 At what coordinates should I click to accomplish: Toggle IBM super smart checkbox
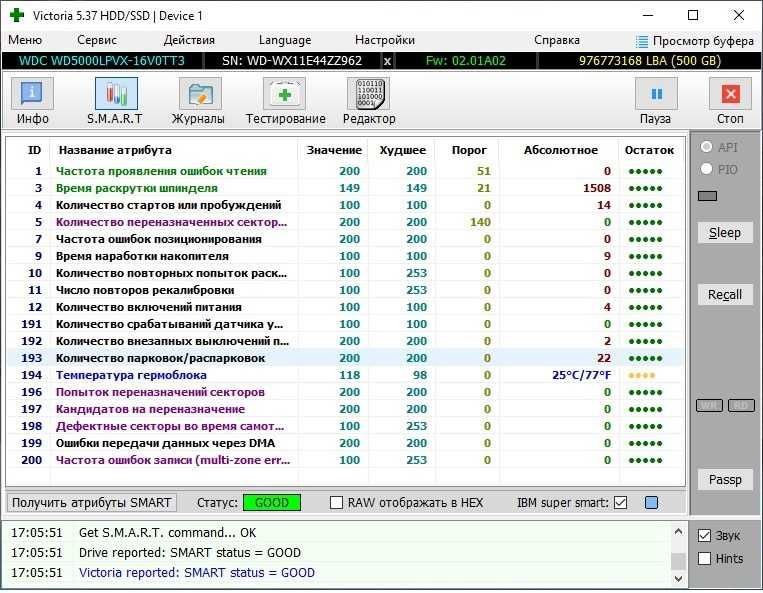[620, 503]
